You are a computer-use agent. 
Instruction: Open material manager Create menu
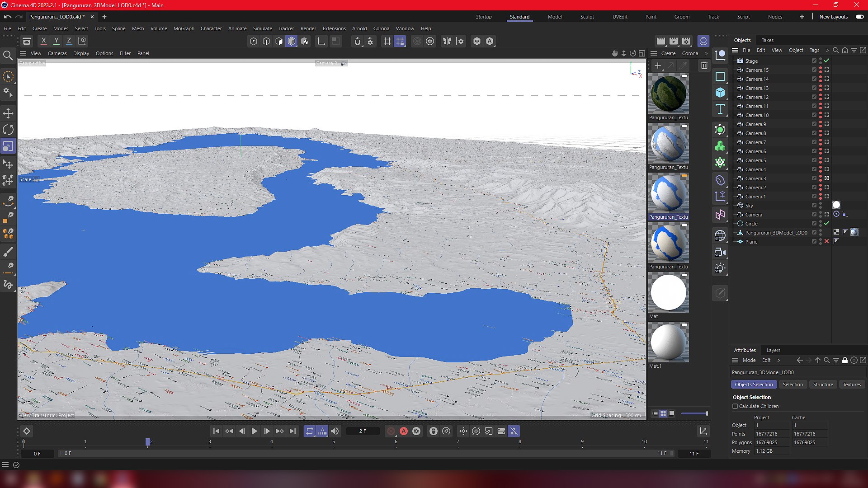(668, 53)
